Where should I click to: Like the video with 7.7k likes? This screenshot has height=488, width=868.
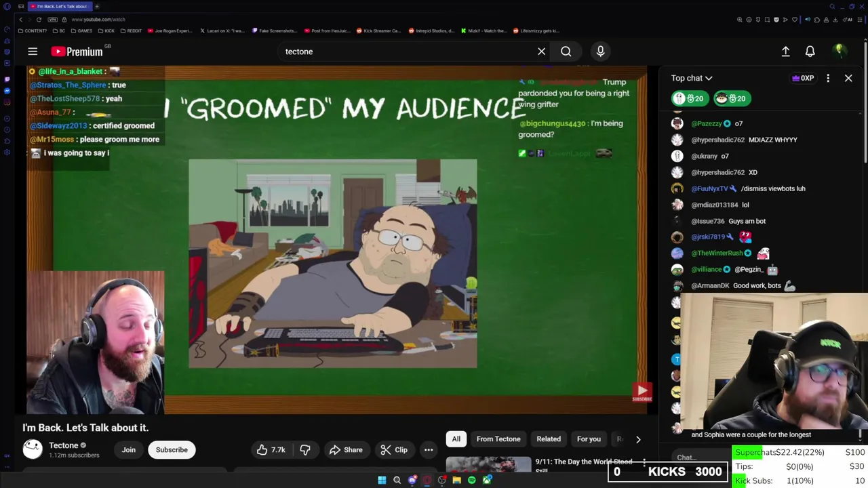[x=271, y=450]
